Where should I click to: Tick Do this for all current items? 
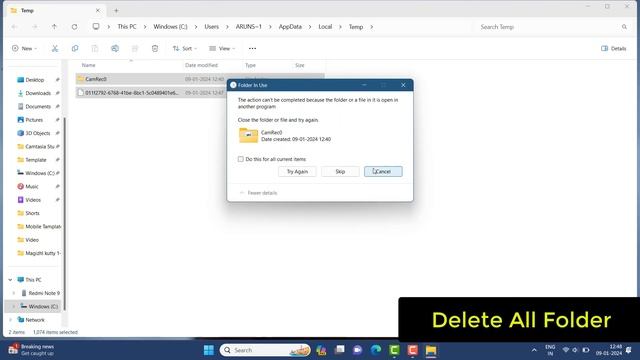[x=240, y=159]
